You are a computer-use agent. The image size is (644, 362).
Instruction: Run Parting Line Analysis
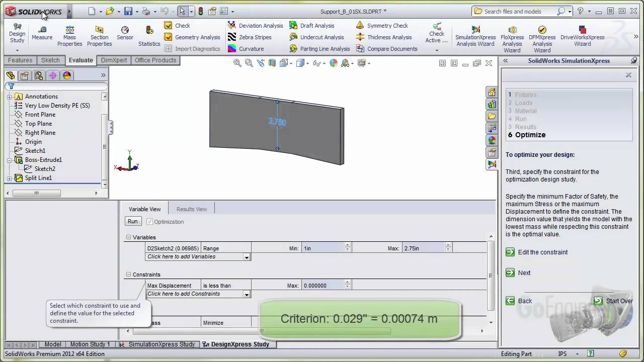pos(319,49)
